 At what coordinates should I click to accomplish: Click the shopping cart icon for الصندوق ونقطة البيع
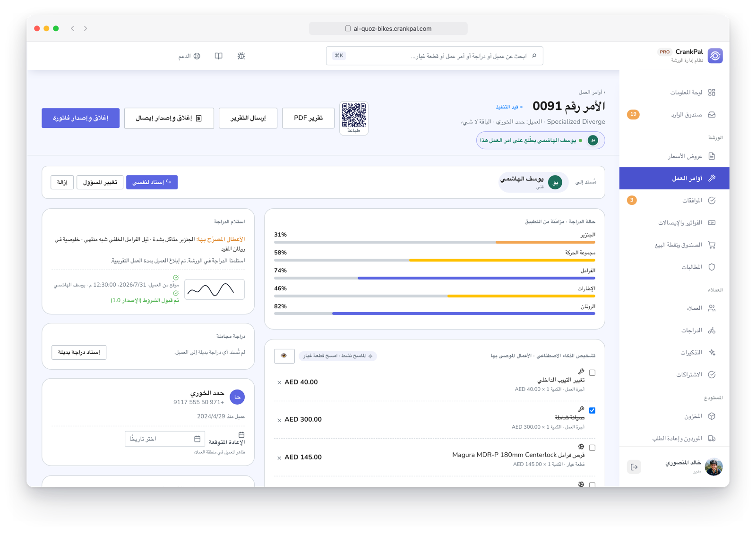click(x=712, y=245)
